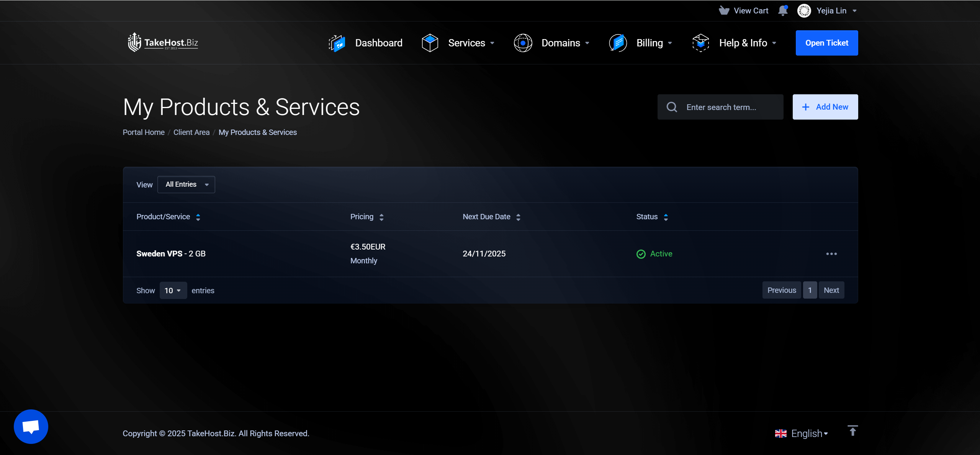Expand the Domains menu
Viewport: 980px width, 455px height.
coord(551,43)
